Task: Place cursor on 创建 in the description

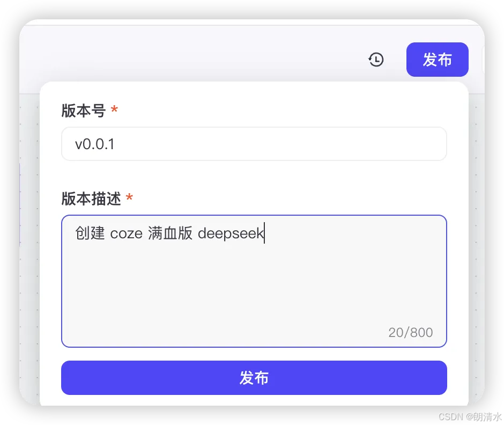Action: pyautogui.click(x=90, y=233)
